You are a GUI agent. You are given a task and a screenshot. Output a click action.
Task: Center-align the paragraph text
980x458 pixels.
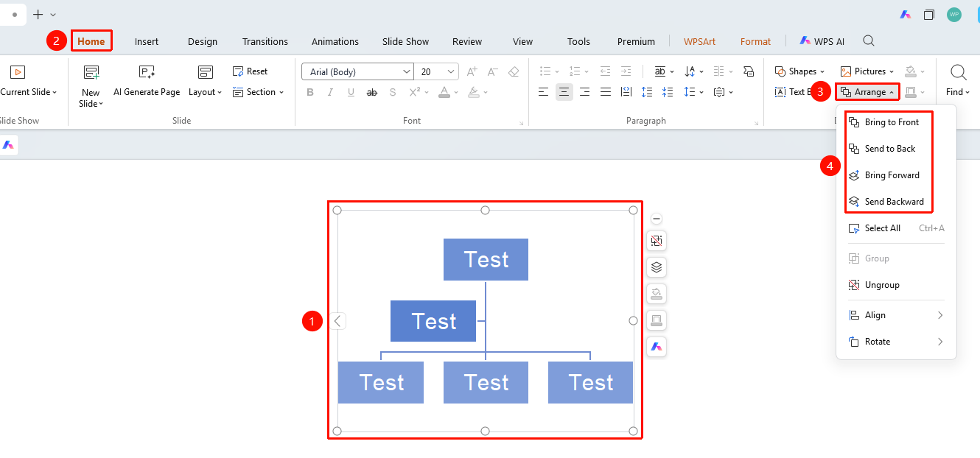(x=564, y=92)
